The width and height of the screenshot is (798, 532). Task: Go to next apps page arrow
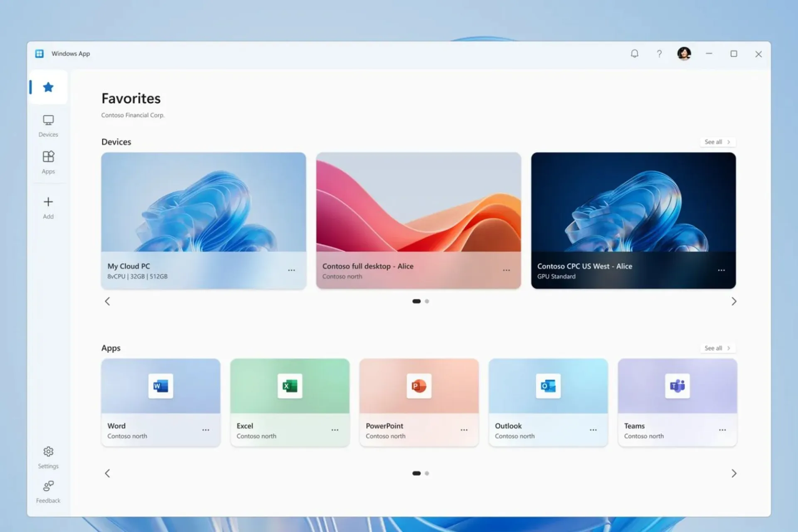(x=734, y=473)
